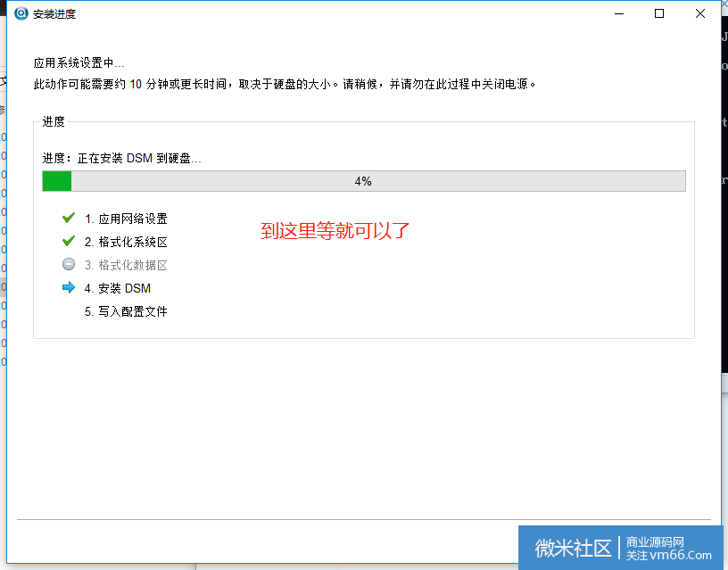Click the blue arrow beside 安装 DSM
This screenshot has width=728, height=570.
tap(69, 287)
